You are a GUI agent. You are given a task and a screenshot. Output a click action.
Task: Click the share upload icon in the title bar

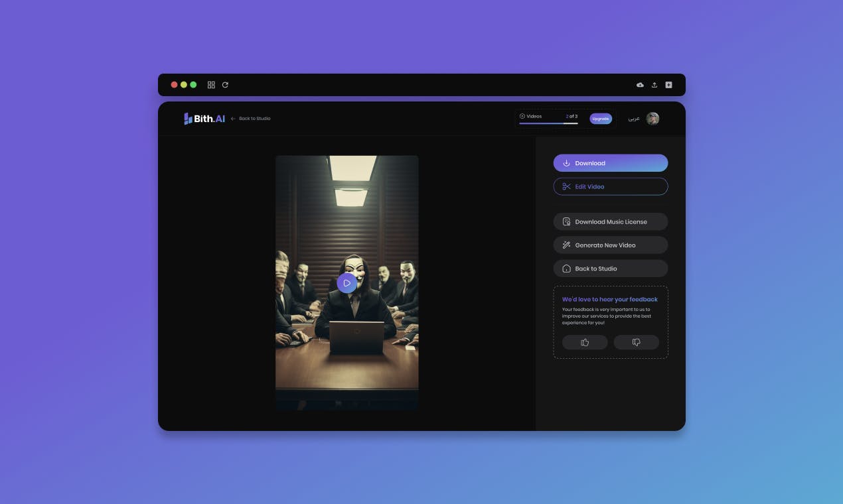(x=654, y=85)
